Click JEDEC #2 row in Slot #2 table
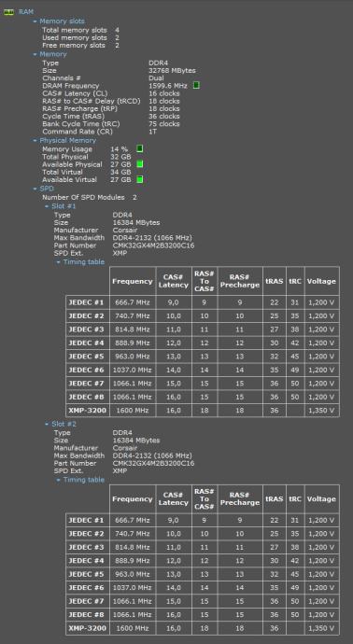 203,534
